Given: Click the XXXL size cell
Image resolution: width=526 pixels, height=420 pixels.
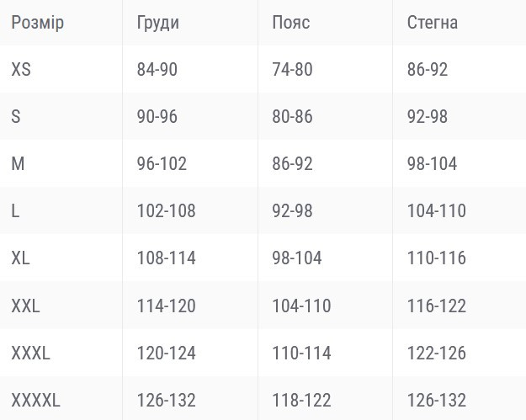Looking at the screenshot, I should click(x=30, y=353).
